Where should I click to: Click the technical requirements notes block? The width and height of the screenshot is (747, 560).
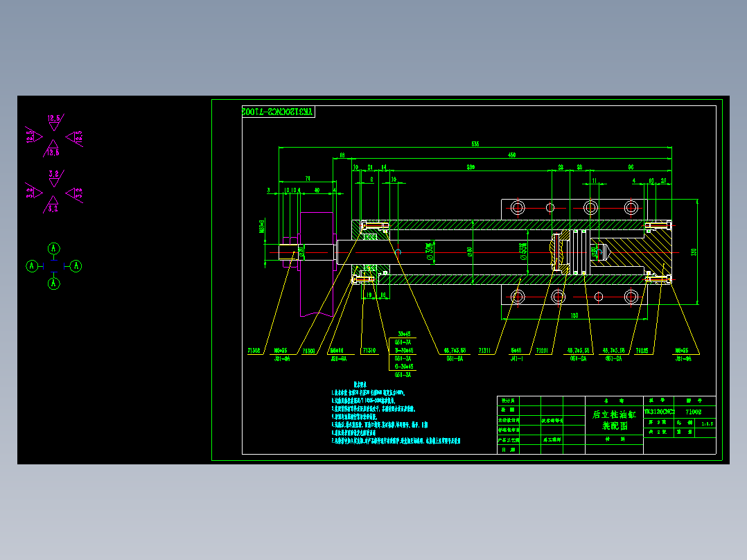coord(396,413)
